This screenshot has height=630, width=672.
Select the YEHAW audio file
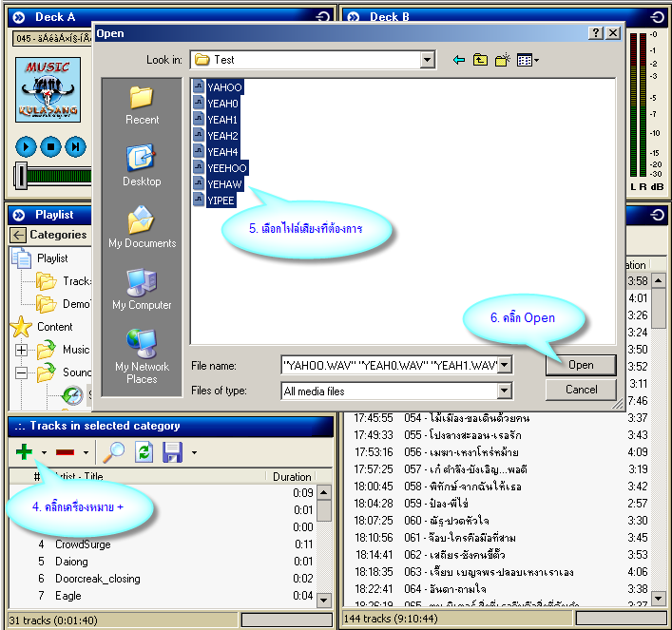(x=219, y=184)
